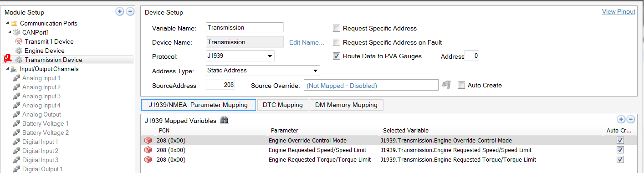Viewport: 644px width, 173px height.
Task: Click the Device Name field
Action: (245, 42)
